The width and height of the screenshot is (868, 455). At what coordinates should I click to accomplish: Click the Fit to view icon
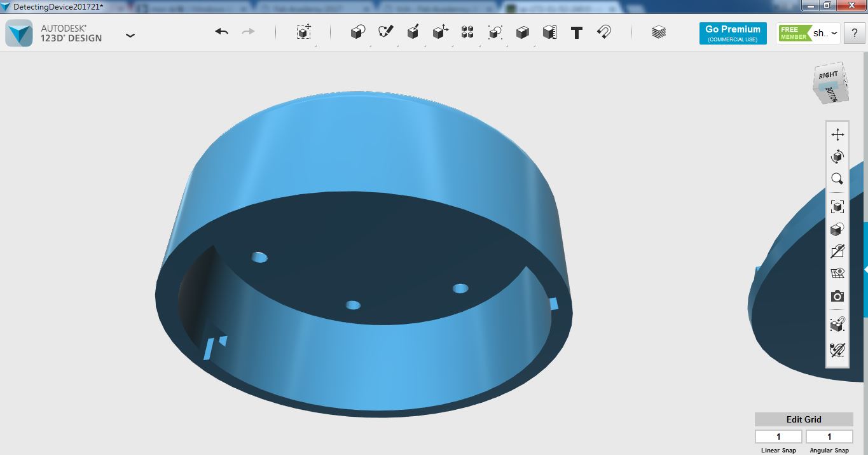pos(837,207)
